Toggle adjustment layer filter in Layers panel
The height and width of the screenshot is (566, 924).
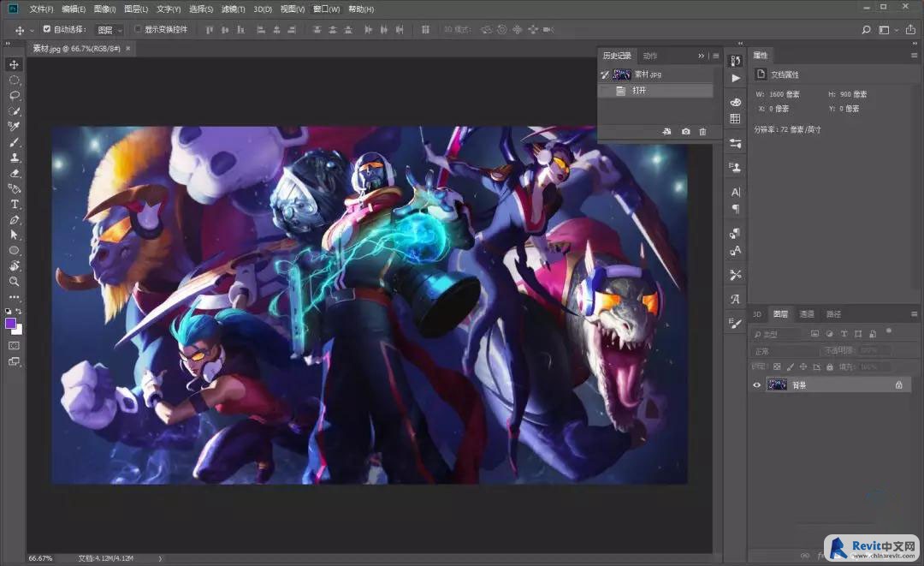(830, 334)
